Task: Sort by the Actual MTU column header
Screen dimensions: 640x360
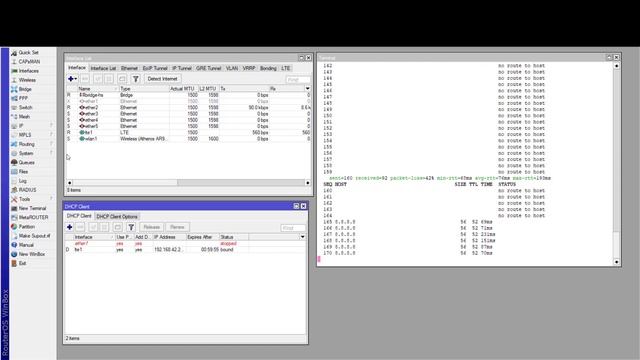Action: [183, 89]
